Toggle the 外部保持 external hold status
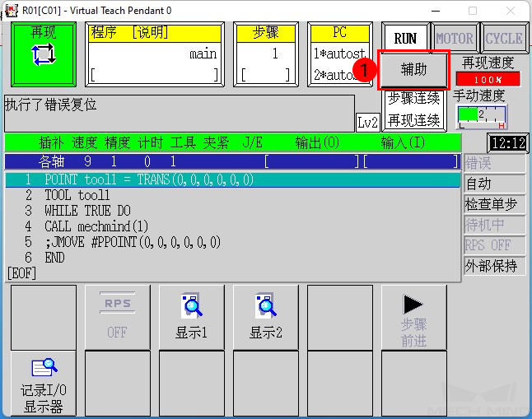 494,266
